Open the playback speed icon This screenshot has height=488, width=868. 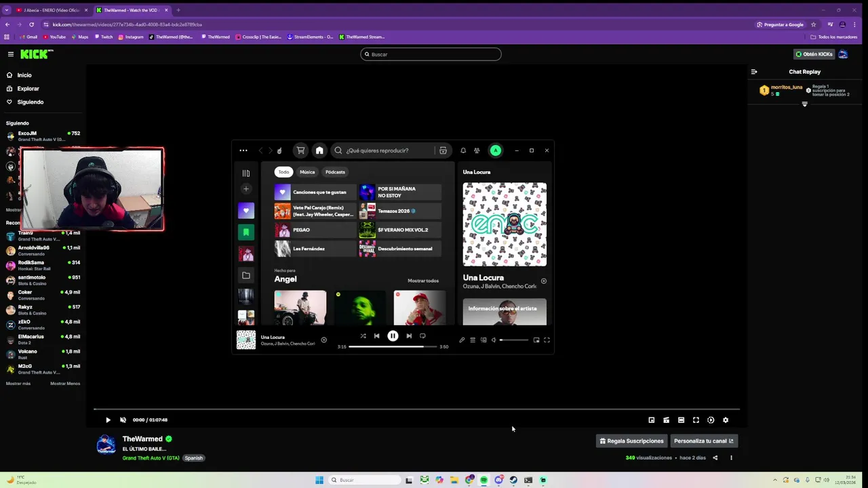711,420
